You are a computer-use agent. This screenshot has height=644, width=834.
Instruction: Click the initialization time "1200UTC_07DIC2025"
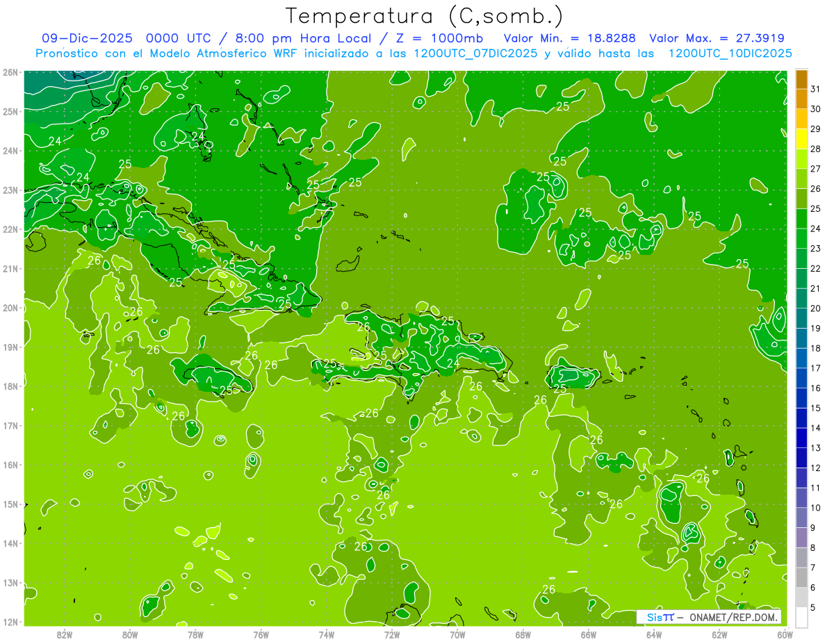tap(475, 53)
